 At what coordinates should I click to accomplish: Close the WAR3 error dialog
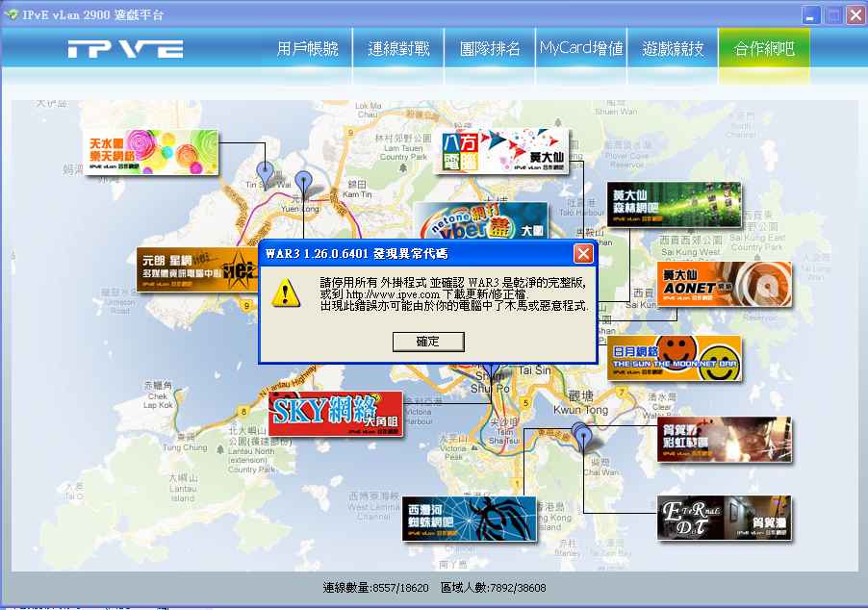[583, 253]
